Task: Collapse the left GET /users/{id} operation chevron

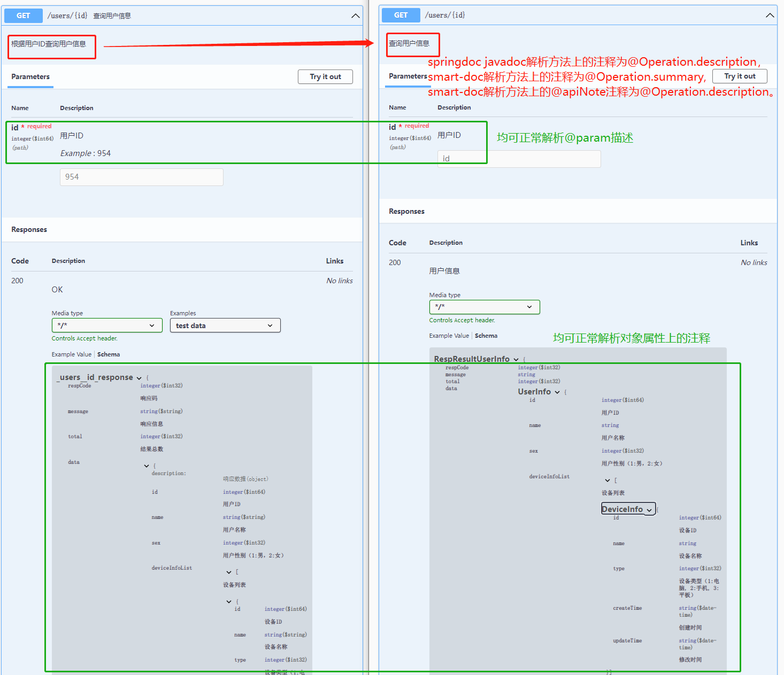Action: tap(356, 16)
